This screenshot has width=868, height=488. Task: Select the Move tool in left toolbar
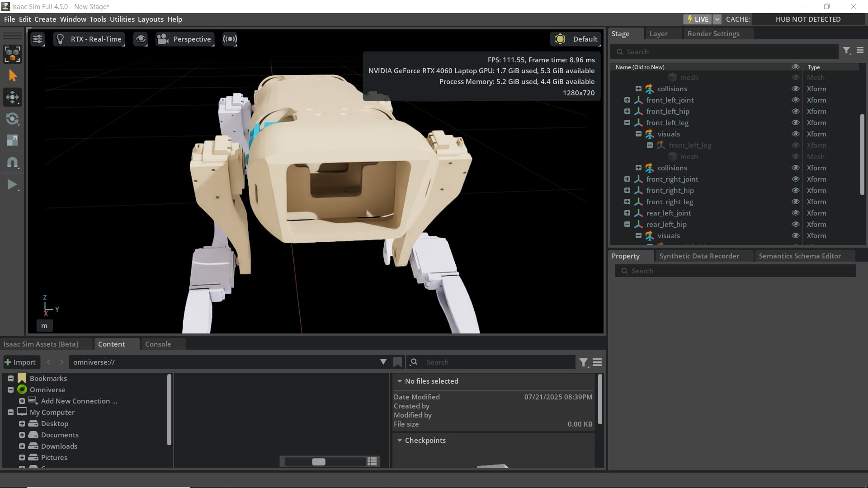click(12, 97)
